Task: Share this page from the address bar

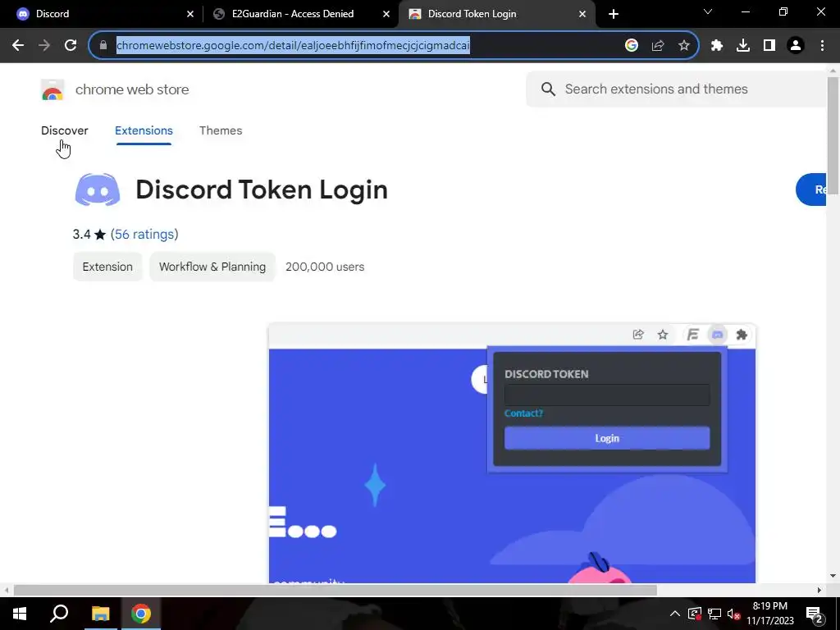Action: 658,46
